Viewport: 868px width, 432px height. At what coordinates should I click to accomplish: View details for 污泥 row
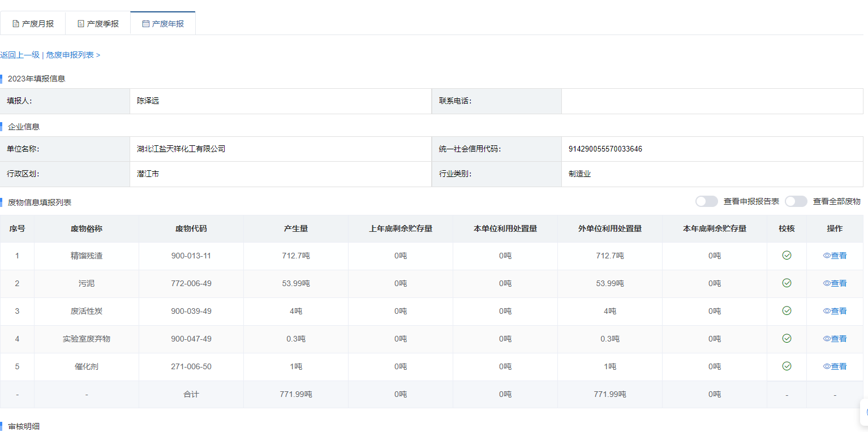coord(835,283)
